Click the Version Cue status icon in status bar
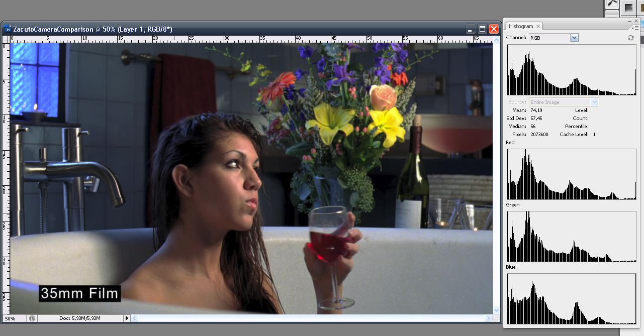Screen dimensions: 644x336 point(32,318)
